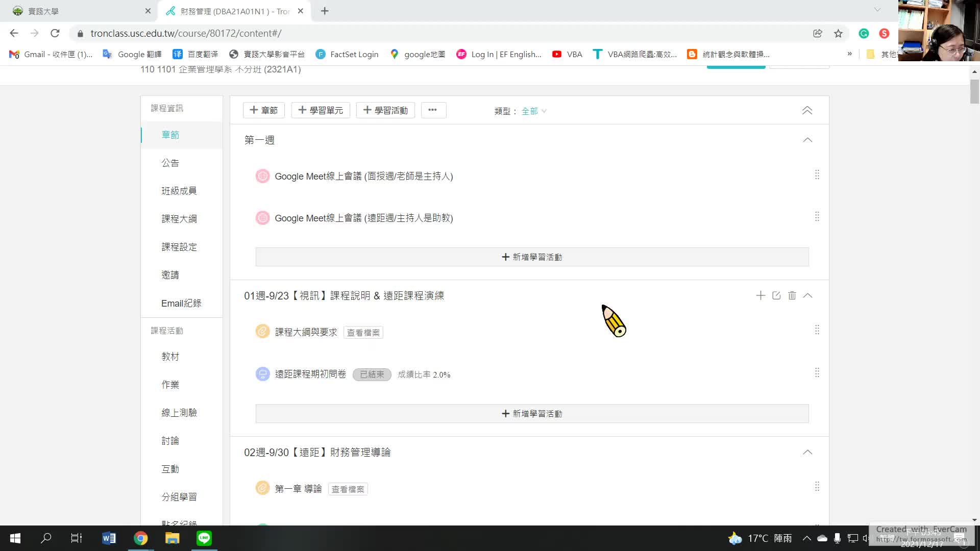The height and width of the screenshot is (551, 980).
Task: Collapse the 02週-9/30 section
Action: click(x=807, y=452)
